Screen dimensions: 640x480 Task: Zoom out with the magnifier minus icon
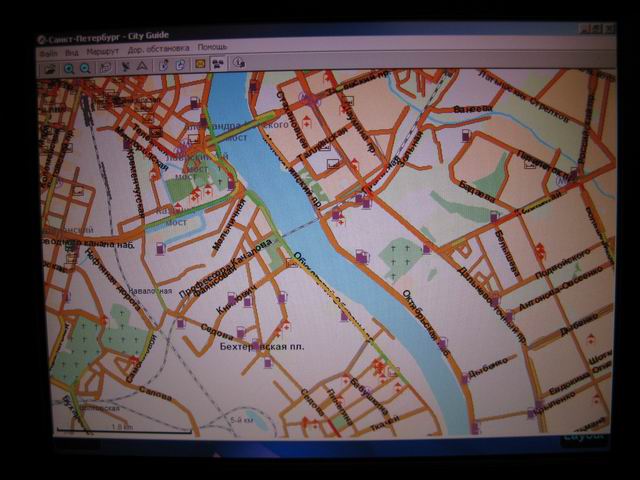click(85, 67)
